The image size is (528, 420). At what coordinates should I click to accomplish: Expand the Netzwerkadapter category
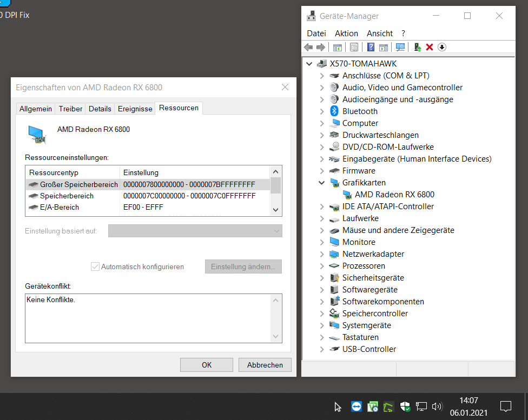pyautogui.click(x=322, y=254)
